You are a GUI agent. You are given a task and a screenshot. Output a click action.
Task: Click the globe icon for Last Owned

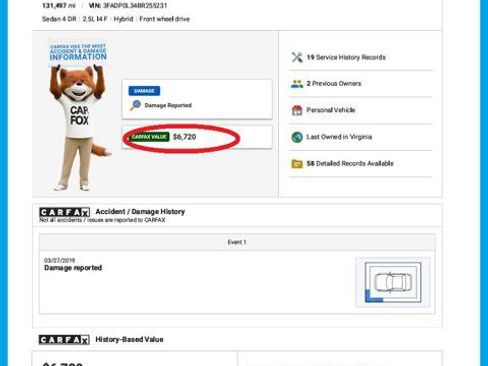click(x=297, y=137)
